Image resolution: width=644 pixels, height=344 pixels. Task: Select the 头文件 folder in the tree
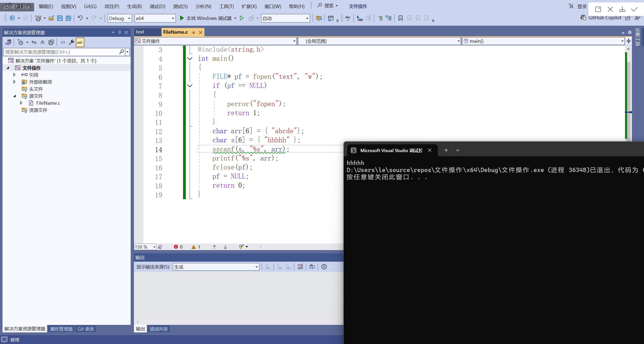tap(36, 89)
